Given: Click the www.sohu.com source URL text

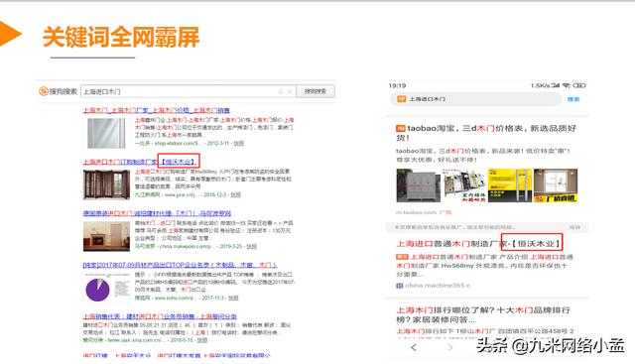Looking at the screenshot, I should (x=175, y=298).
